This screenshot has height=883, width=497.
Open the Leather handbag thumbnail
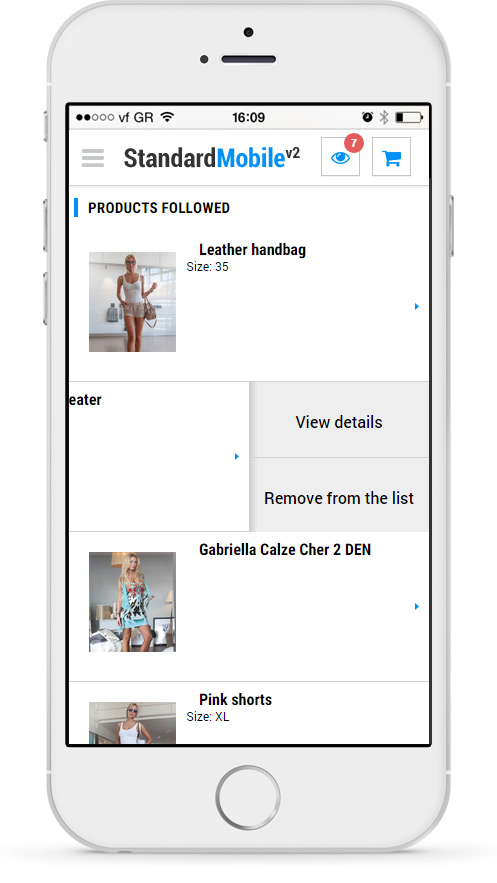pos(132,302)
